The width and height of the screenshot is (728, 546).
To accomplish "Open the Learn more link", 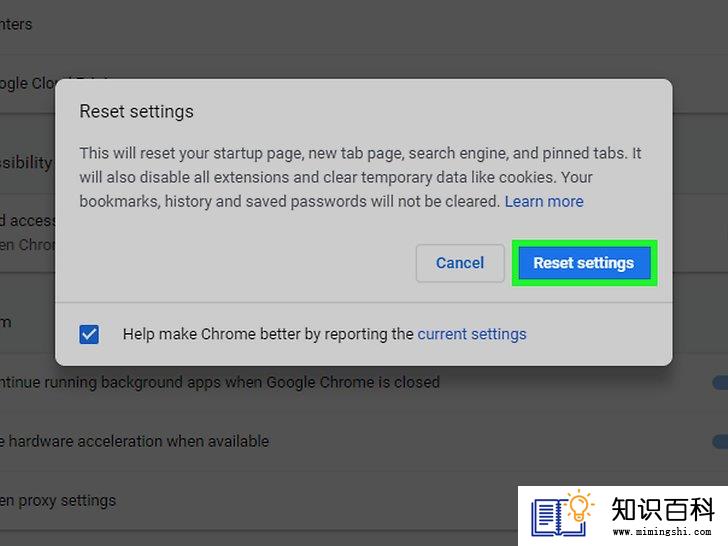I will (544, 202).
